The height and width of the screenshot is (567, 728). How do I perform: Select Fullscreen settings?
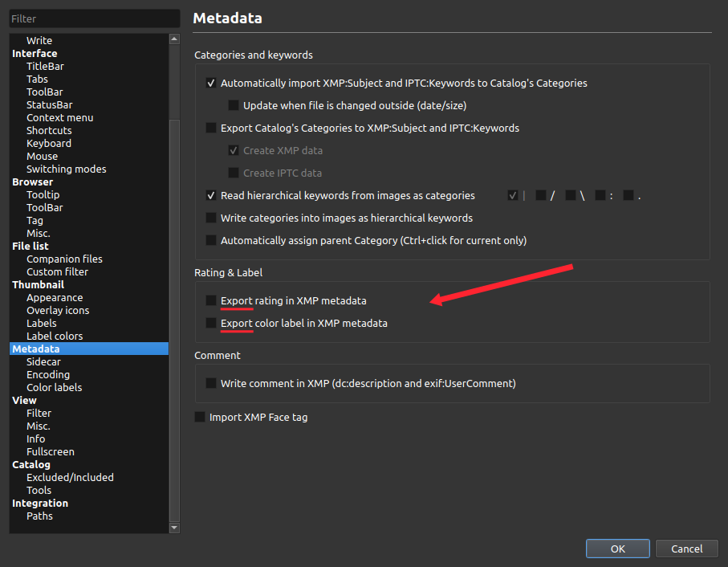pos(51,451)
